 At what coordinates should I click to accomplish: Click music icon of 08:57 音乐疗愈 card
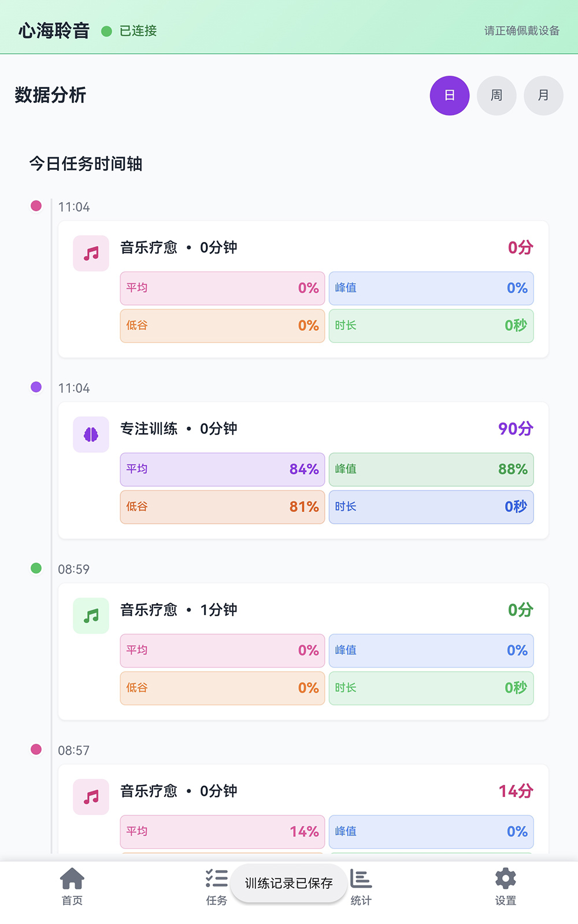pyautogui.click(x=91, y=797)
